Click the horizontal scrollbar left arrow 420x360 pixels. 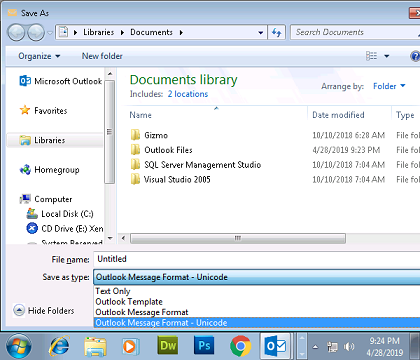click(124, 238)
